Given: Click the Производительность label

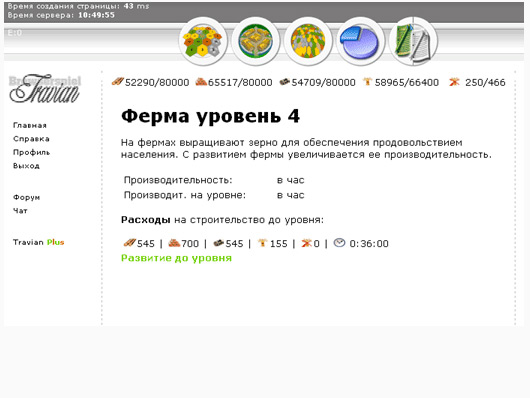Looking at the screenshot, I should pos(178,180).
